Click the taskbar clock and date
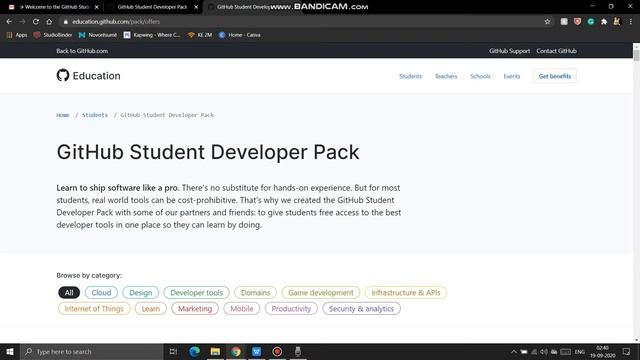Screen dimensions: 640x360 pyautogui.click(x=602, y=351)
